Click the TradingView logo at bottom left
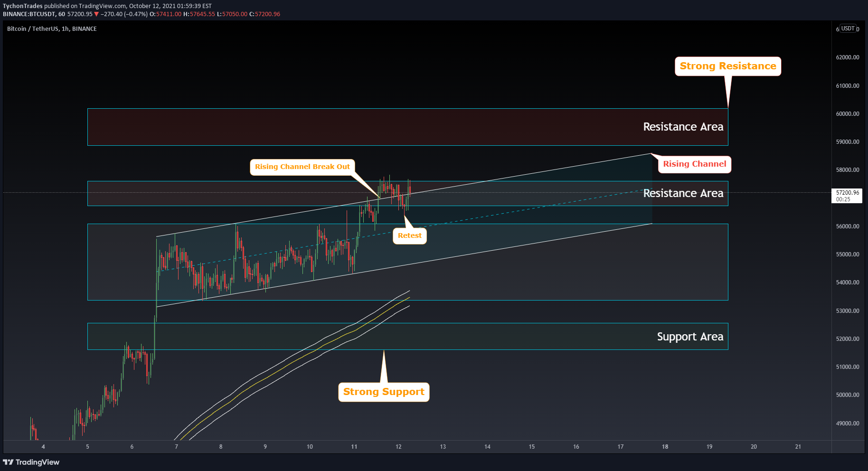Image resolution: width=868 pixels, height=471 pixels. click(x=31, y=462)
